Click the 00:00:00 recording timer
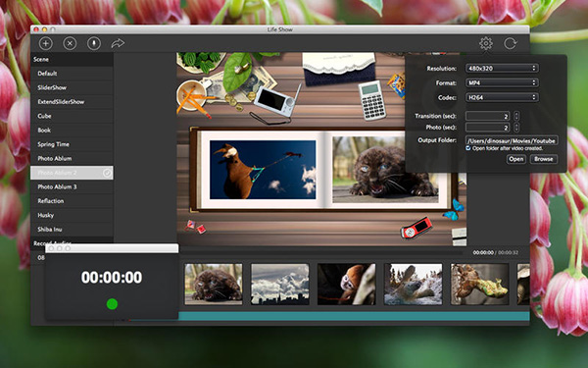The width and height of the screenshot is (588, 368). point(112,278)
